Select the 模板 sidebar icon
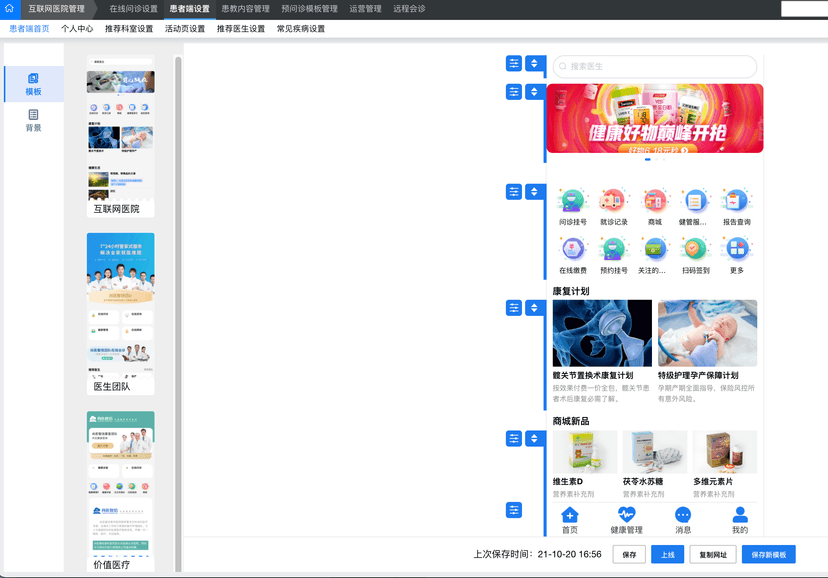This screenshot has height=578, width=828. point(33,84)
